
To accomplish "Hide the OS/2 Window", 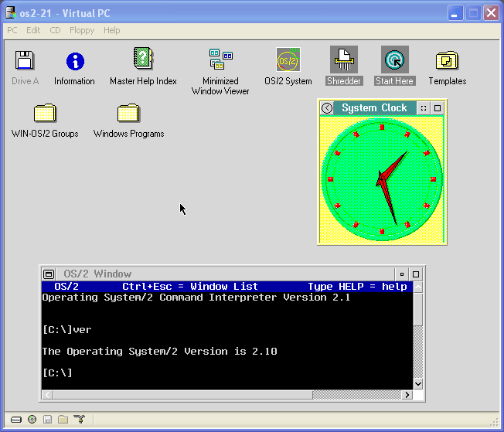I will pyautogui.click(x=401, y=274).
